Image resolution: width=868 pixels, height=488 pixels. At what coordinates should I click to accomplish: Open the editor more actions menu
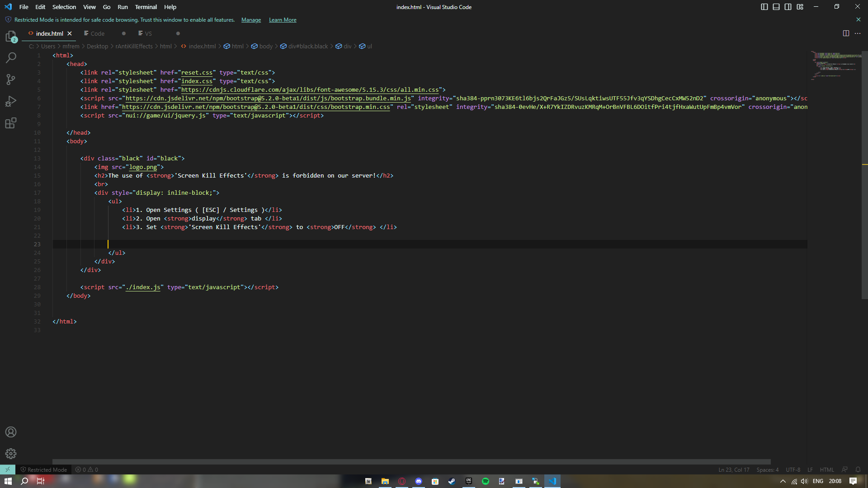click(x=858, y=33)
